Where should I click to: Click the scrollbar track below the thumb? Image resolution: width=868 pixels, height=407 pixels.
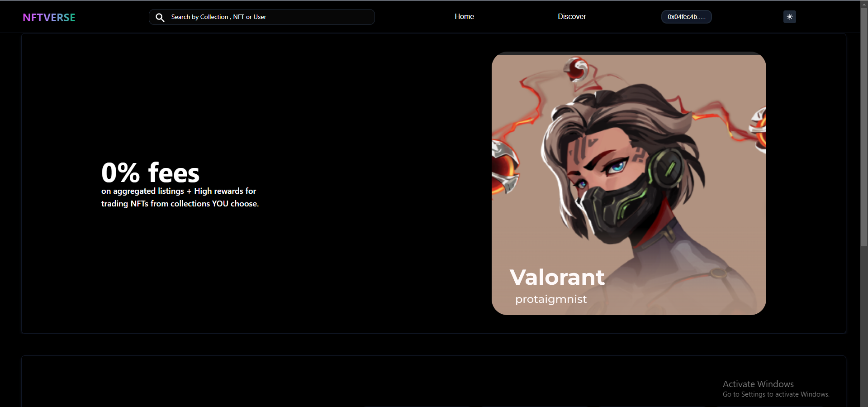pyautogui.click(x=864, y=326)
